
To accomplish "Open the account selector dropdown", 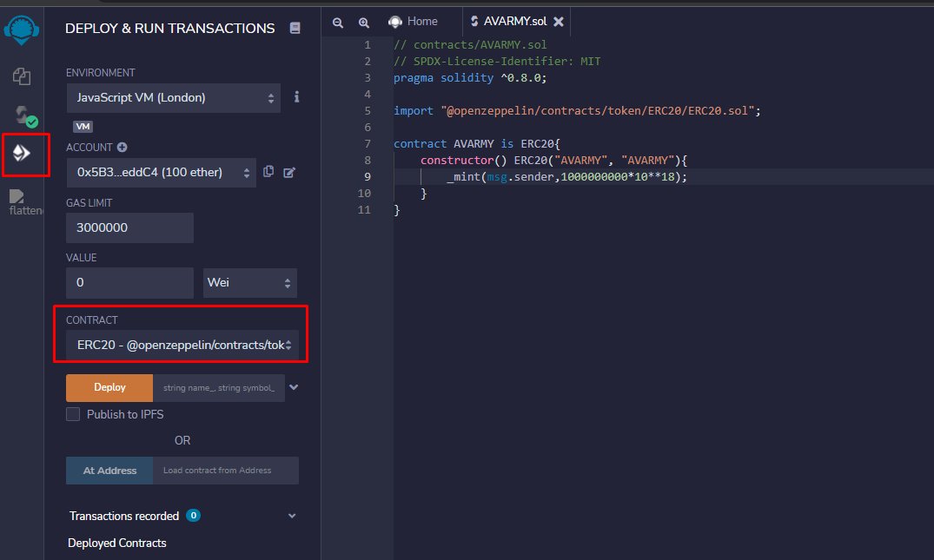I will pos(162,173).
